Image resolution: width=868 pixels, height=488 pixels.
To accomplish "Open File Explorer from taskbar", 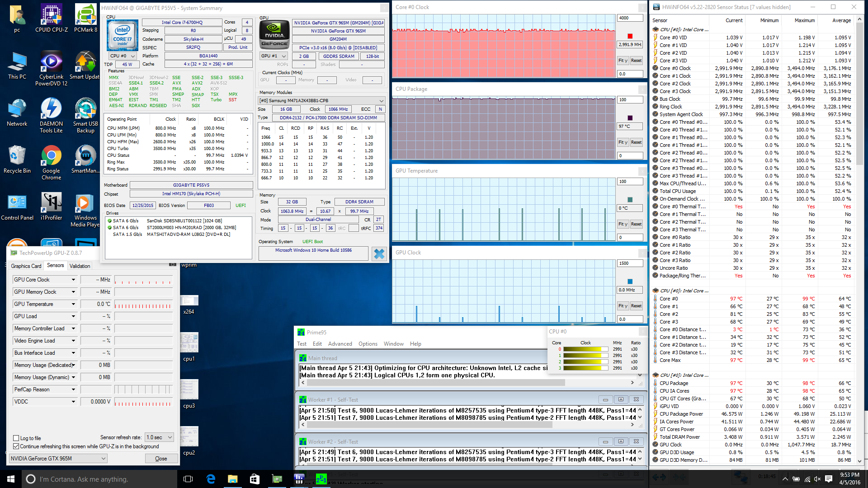I will pos(232,479).
